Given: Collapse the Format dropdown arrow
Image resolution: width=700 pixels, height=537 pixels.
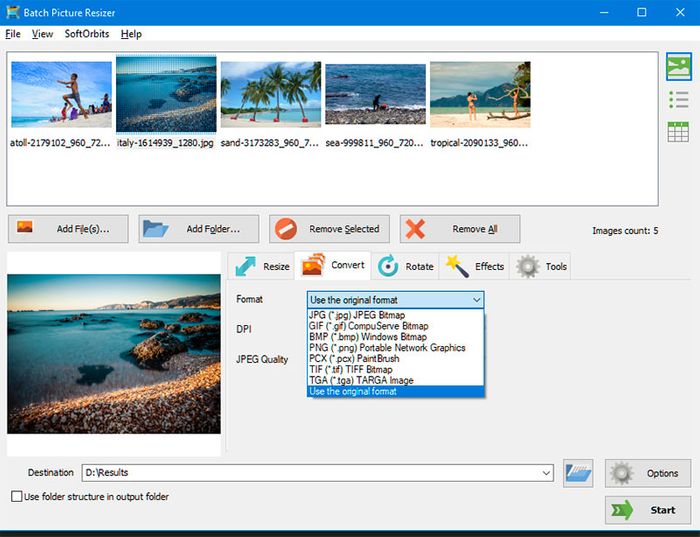Looking at the screenshot, I should click(475, 300).
